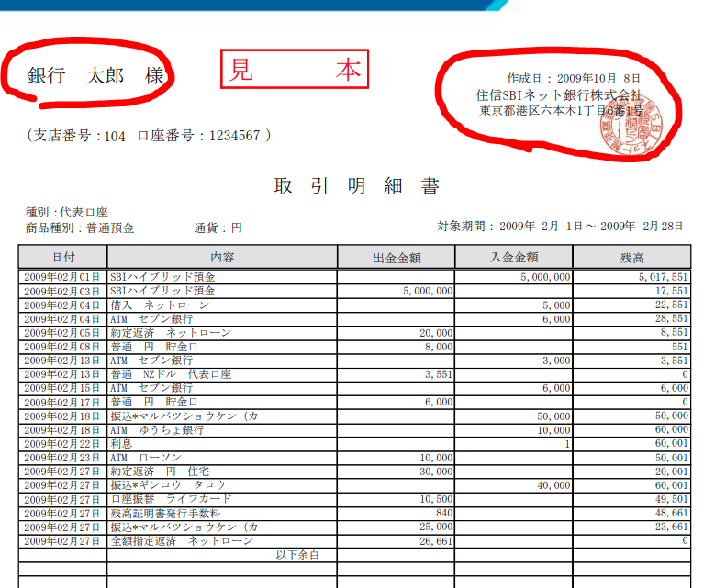The width and height of the screenshot is (715, 588).
Task: Select the date cell 2009年02月03日
Action: point(62,292)
